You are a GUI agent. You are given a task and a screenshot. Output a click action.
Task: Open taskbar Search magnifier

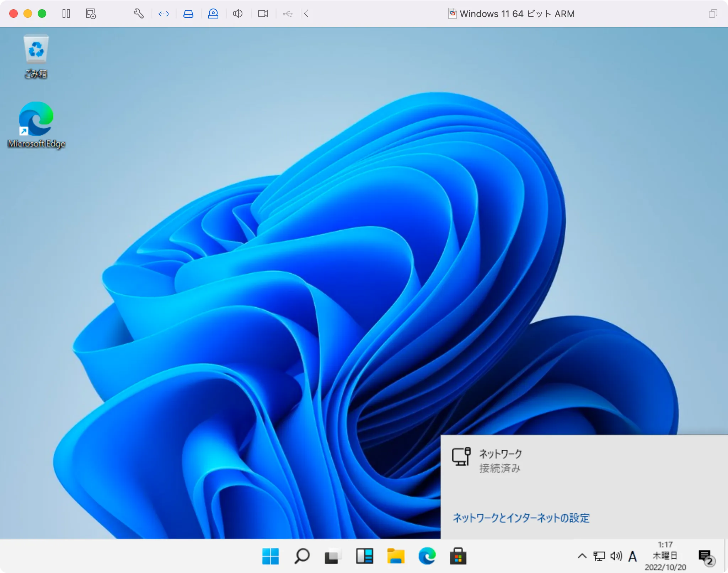click(x=302, y=556)
